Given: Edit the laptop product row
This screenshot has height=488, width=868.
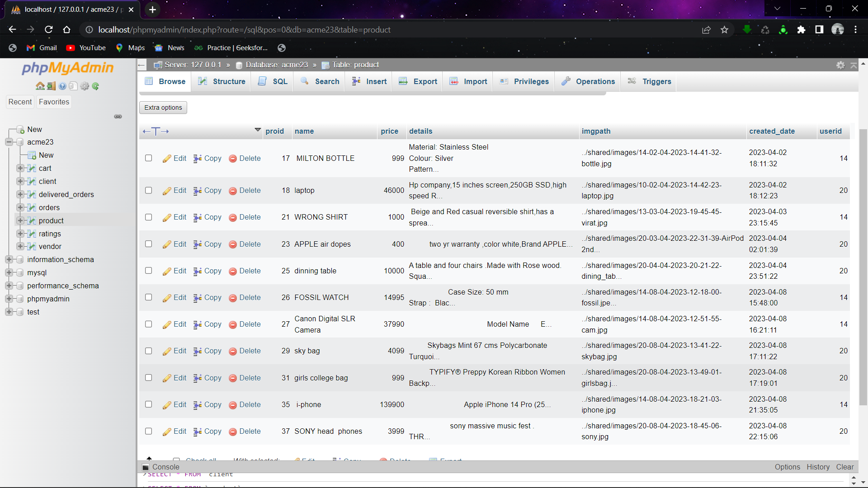Looking at the screenshot, I should coord(179,190).
